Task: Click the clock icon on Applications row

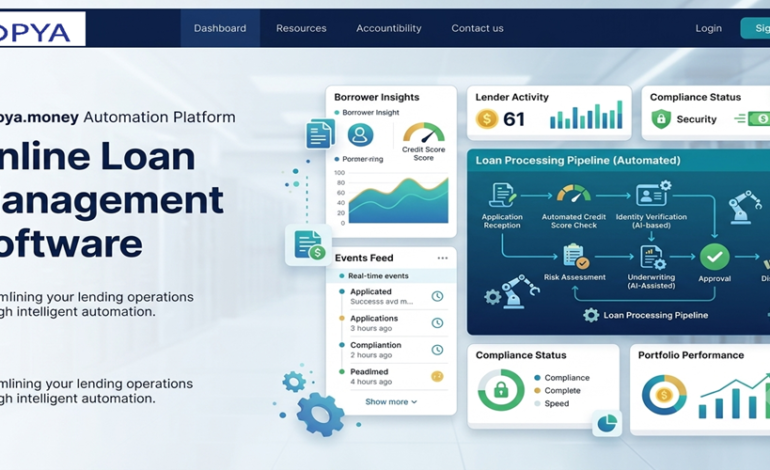Action: click(437, 323)
